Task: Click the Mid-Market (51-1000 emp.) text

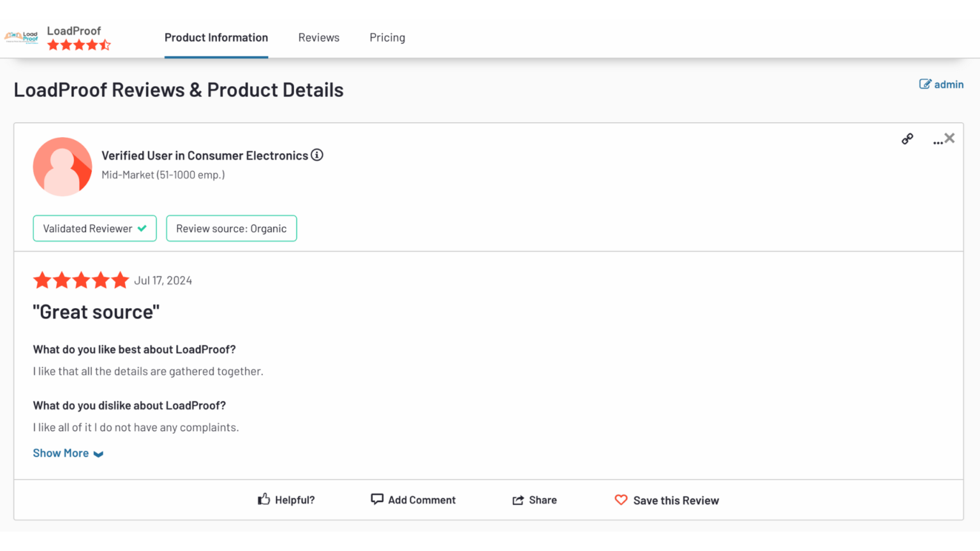Action: click(163, 175)
